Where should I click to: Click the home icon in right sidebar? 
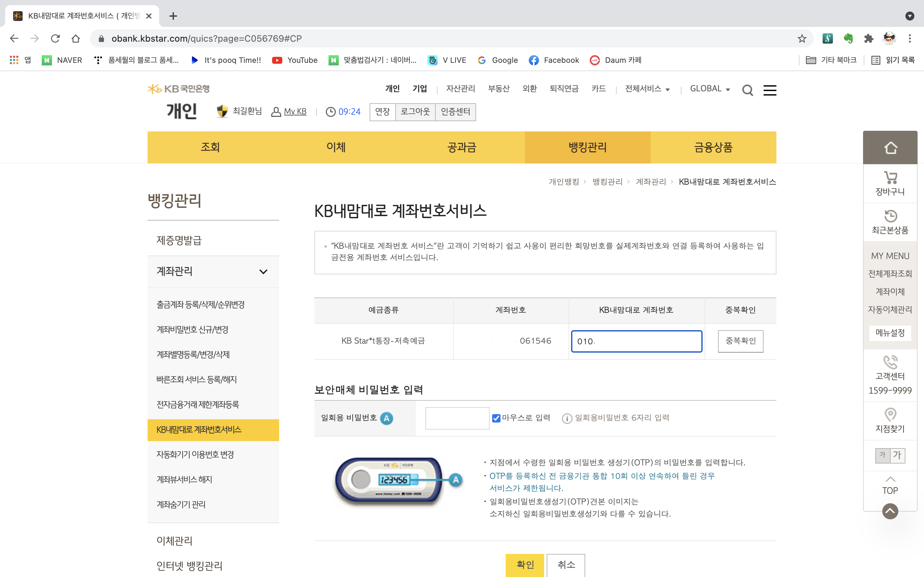890,148
